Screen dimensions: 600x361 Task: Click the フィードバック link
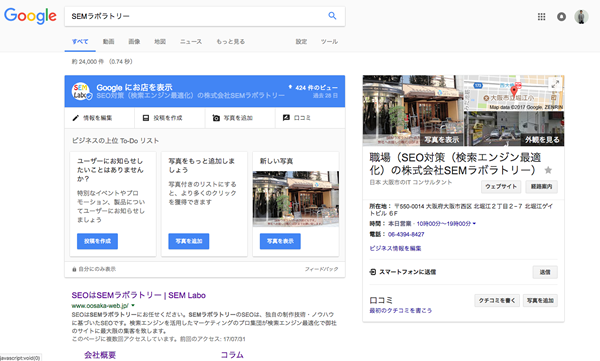[321, 269]
